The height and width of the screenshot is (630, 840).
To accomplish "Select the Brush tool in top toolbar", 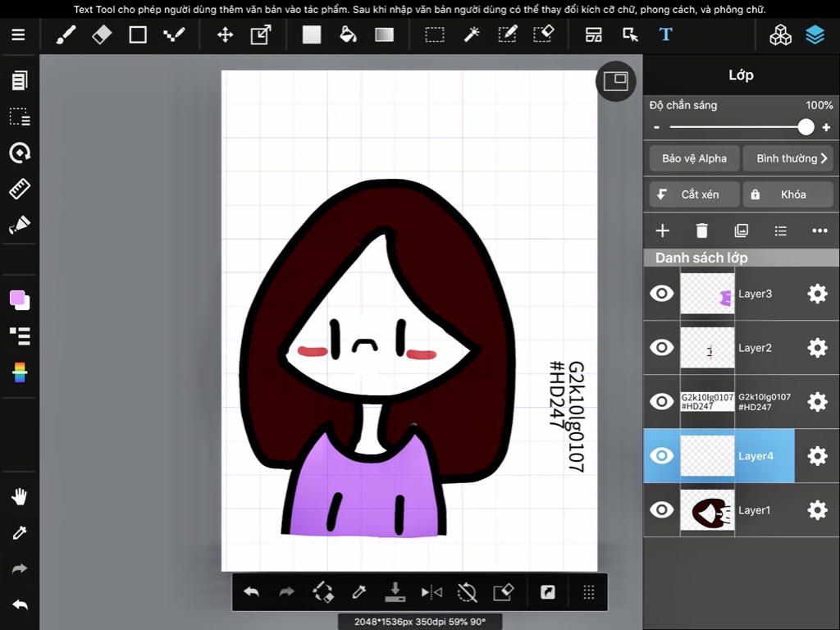I will (66, 35).
